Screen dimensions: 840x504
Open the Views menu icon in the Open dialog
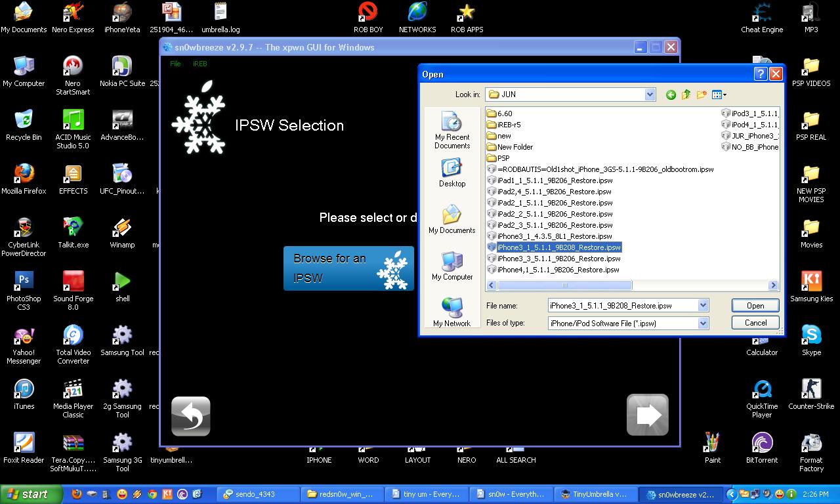pyautogui.click(x=719, y=94)
